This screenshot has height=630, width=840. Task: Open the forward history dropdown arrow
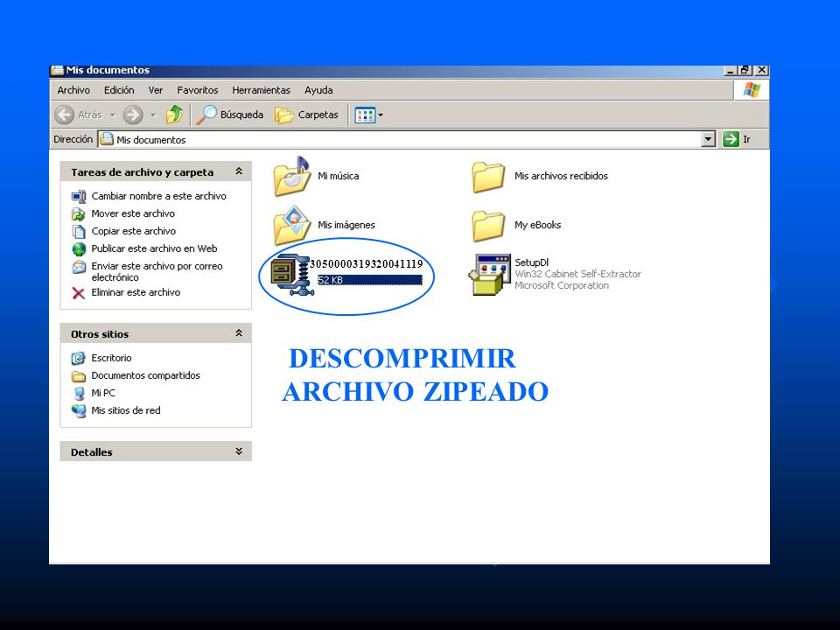tap(153, 115)
